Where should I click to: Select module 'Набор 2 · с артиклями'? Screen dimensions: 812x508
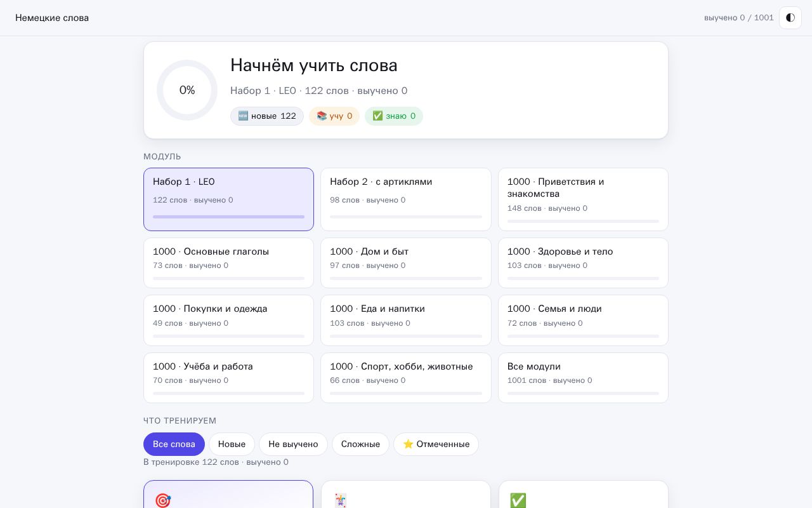click(406, 199)
